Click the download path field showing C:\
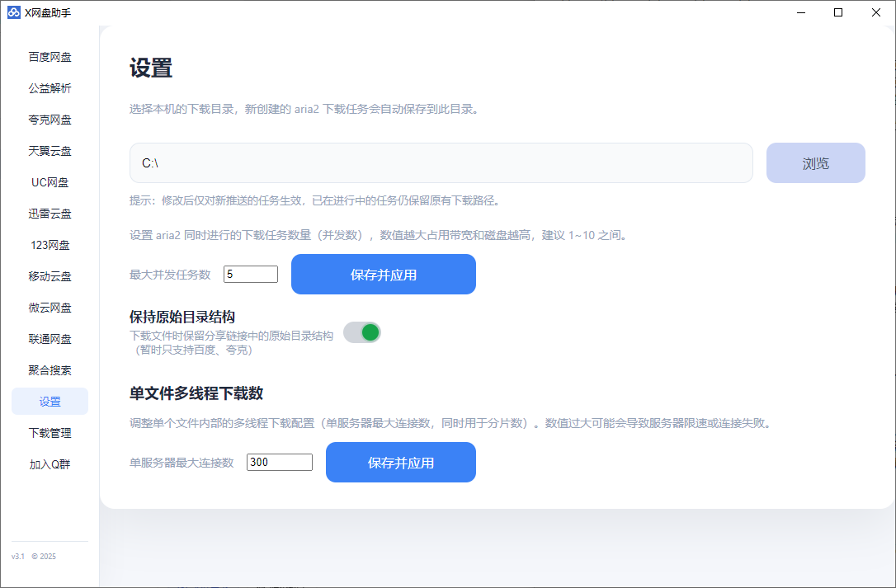Viewport: 896px width, 588px height. coord(441,163)
